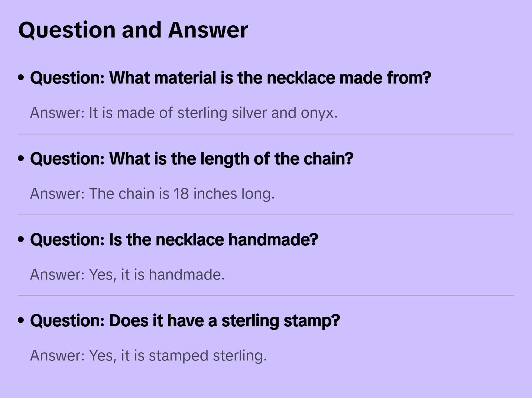Click the "stamped sterling" answer text
The width and height of the screenshot is (532, 398).
148,356
